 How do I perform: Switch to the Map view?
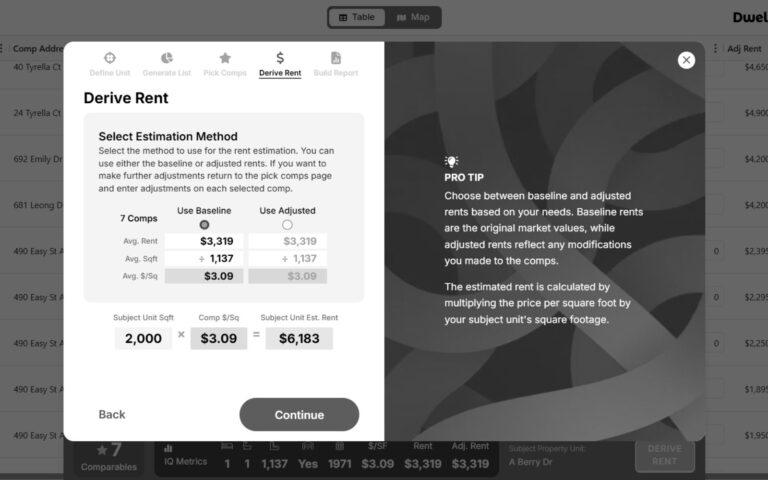[412, 17]
